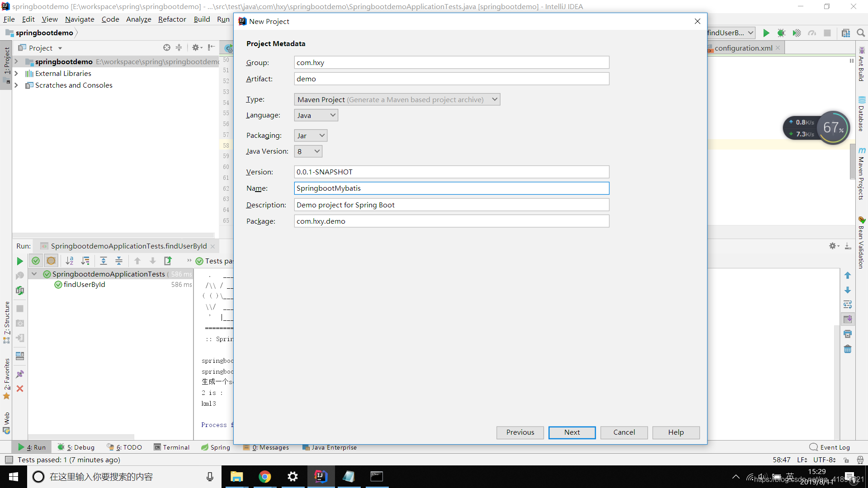Click the Search Everywhere magnifier icon
Viewport: 868px width, 488px height.
(861, 33)
